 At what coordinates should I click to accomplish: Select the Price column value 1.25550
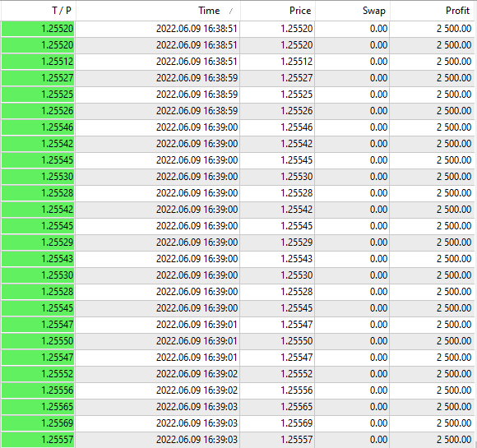click(296, 341)
